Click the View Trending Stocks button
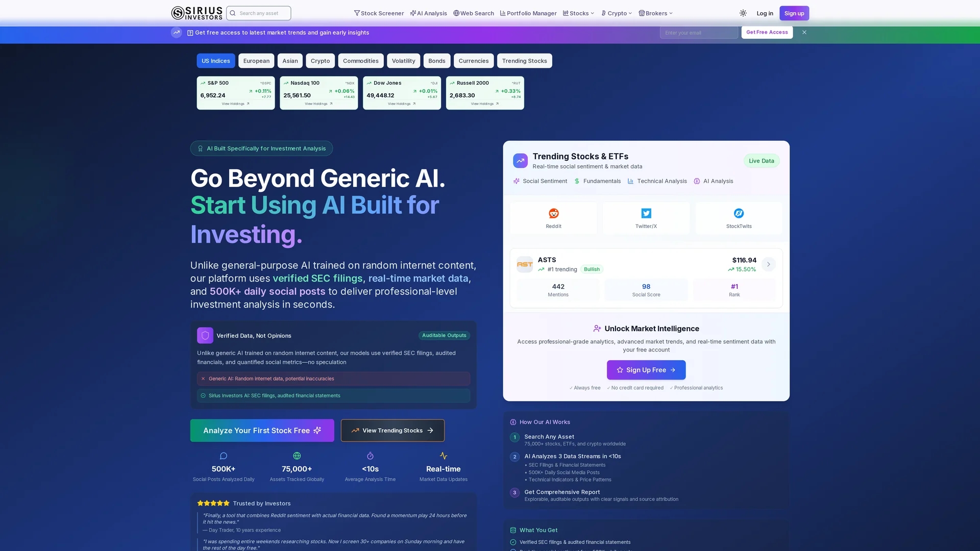The image size is (980, 551). tap(393, 431)
